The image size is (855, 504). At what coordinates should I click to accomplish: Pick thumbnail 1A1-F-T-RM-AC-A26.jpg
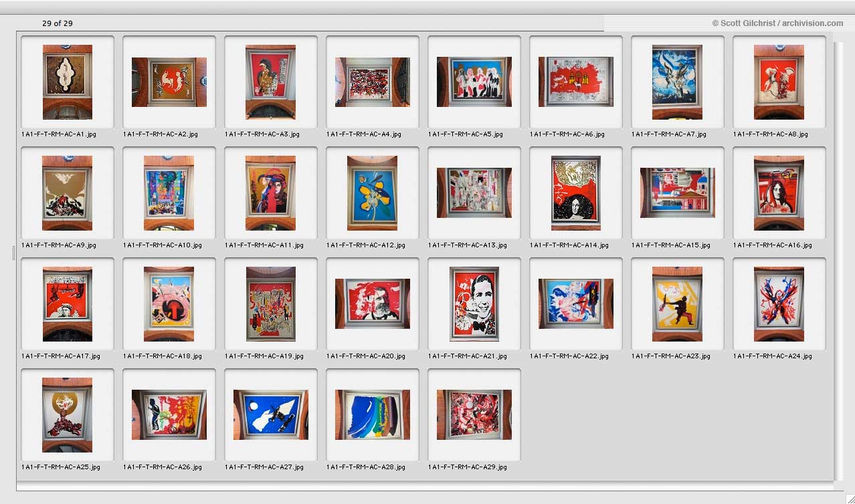pyautogui.click(x=169, y=415)
